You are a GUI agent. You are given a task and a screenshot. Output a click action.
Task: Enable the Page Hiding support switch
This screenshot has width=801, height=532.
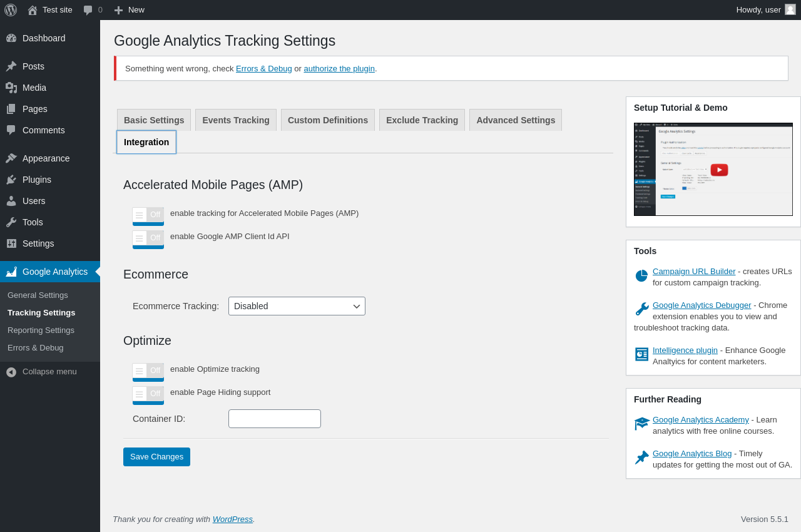pos(148,395)
